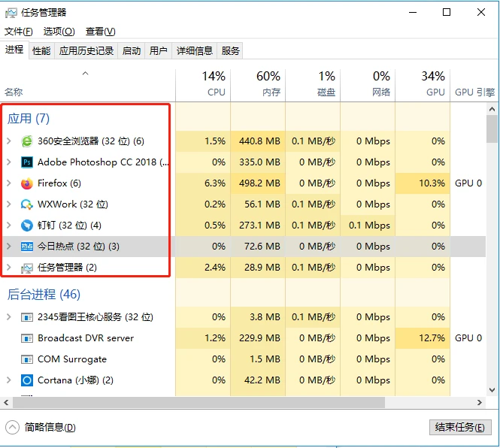Click the 今日热点 app icon
500x448 pixels.
27,246
